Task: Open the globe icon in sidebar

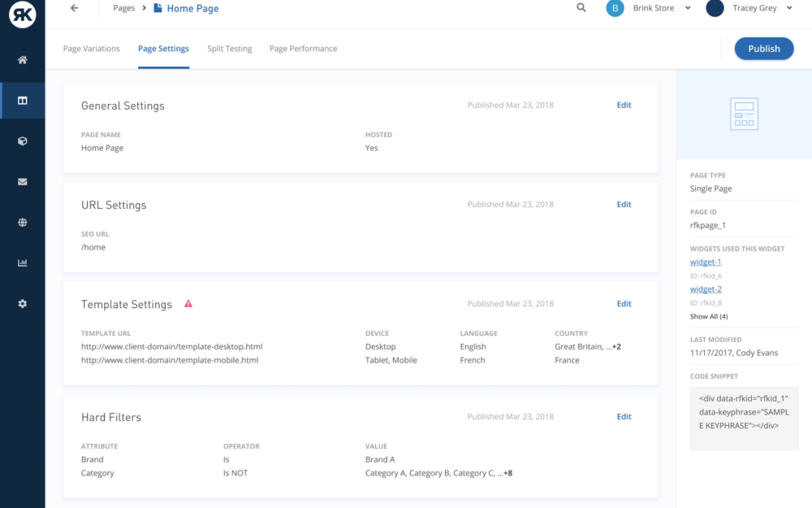Action: [22, 223]
